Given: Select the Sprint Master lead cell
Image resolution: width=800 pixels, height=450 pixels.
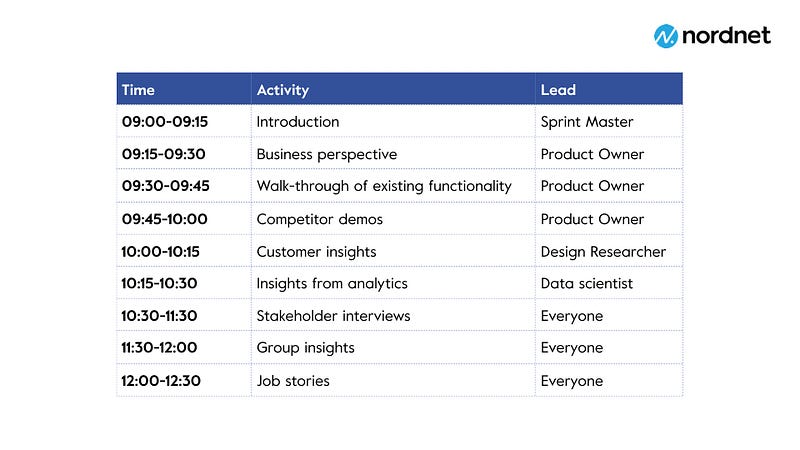Looking at the screenshot, I should coord(609,121).
